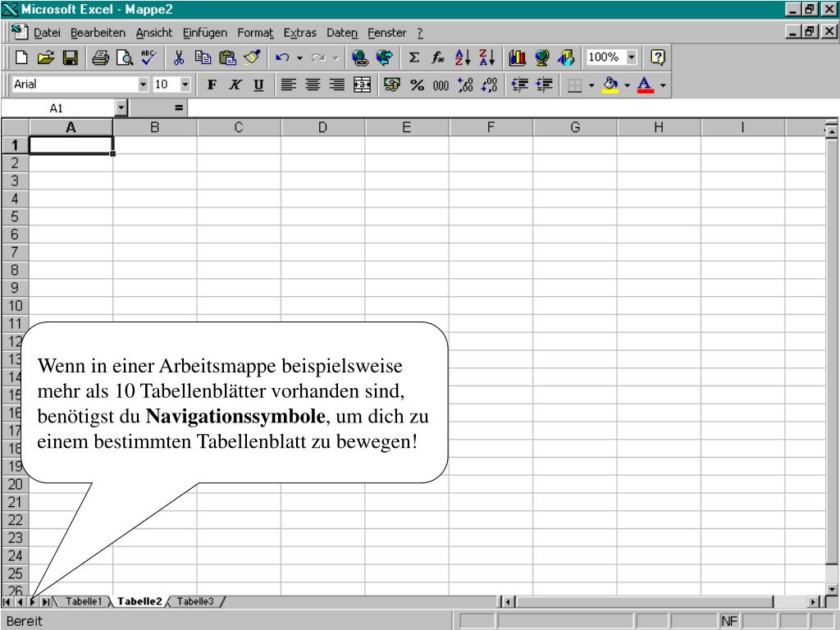Merge and center cells icon
Viewport: 840px width, 630px height.
click(362, 84)
